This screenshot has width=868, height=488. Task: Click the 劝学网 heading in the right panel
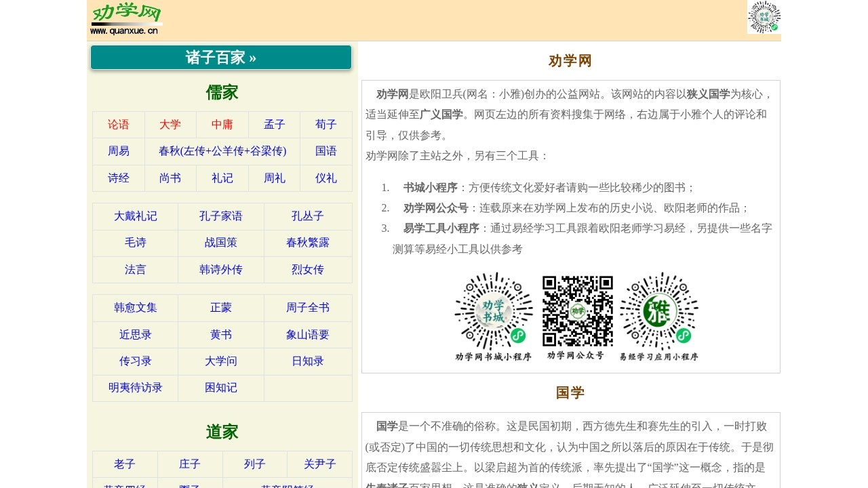point(570,61)
